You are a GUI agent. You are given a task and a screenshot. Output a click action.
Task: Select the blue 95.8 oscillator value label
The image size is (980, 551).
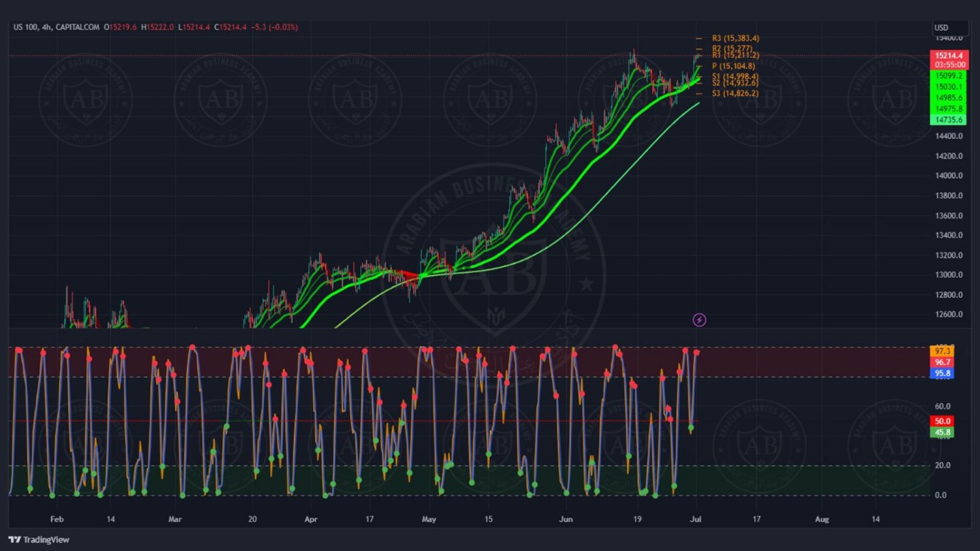click(x=942, y=373)
